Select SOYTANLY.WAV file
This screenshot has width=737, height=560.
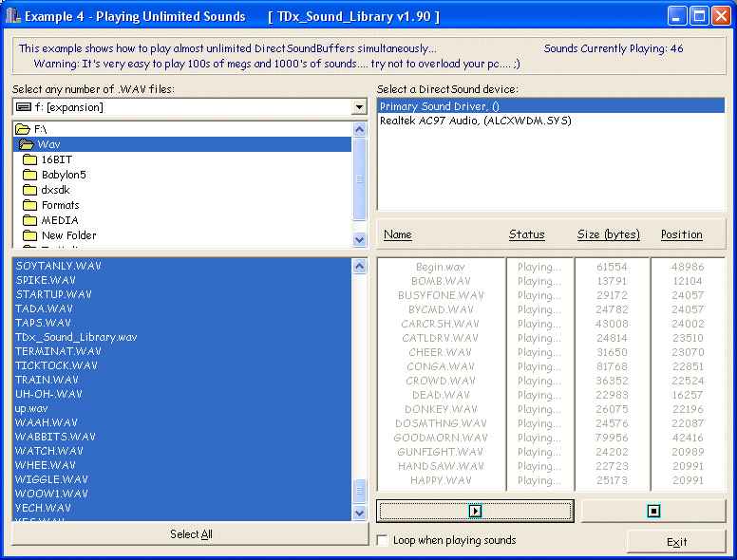[x=182, y=266]
